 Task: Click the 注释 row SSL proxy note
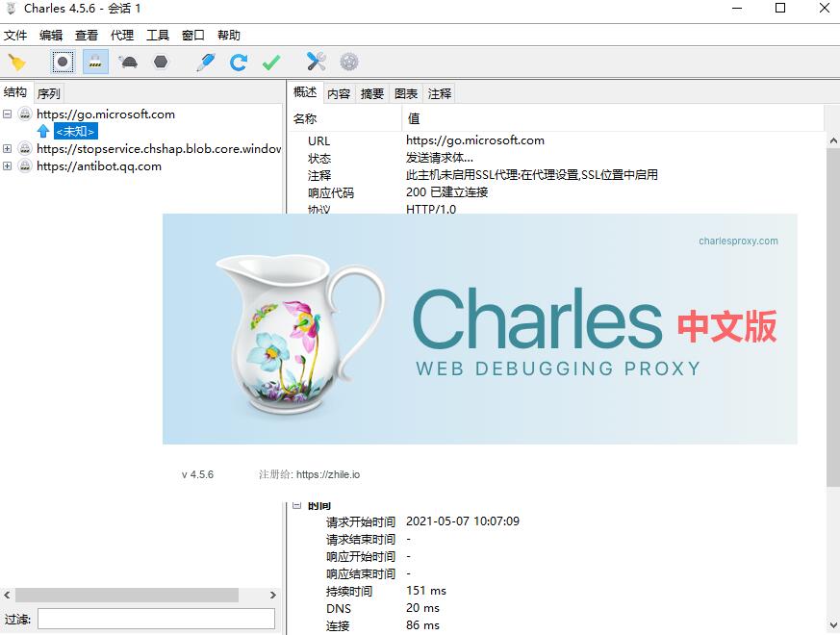[531, 175]
